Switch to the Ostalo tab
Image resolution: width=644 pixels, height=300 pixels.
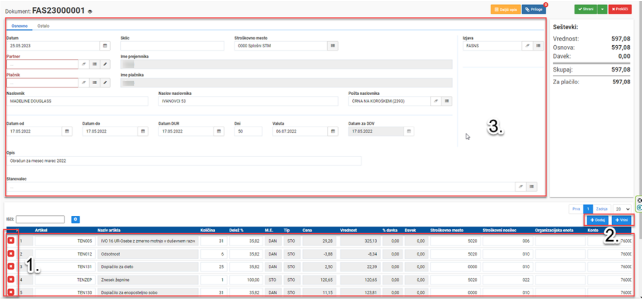click(x=44, y=26)
